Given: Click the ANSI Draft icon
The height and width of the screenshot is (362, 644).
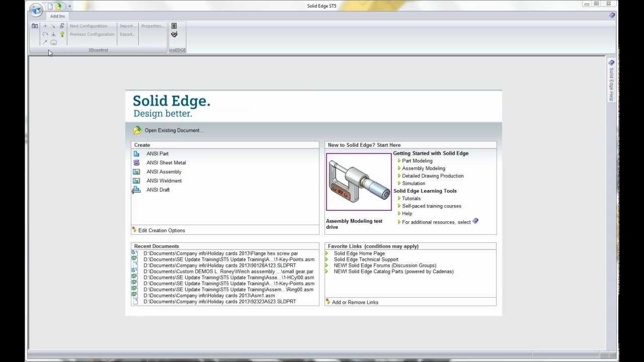Looking at the screenshot, I should [136, 190].
